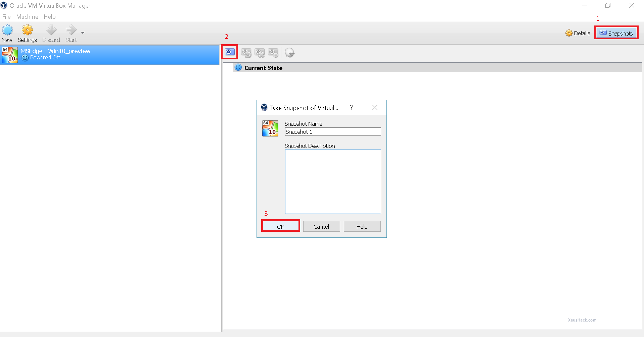
Task: Select the MSEdge - Win10_preview virtual machine
Action: click(110, 55)
